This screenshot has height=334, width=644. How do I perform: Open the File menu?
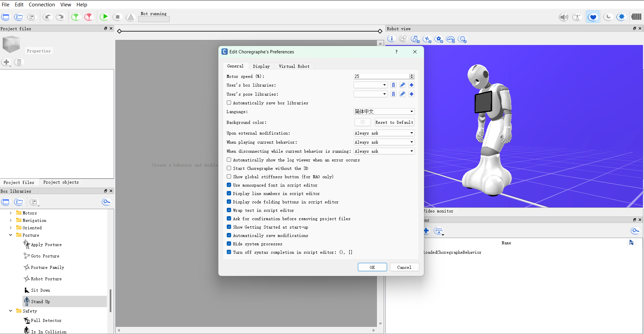6,4
